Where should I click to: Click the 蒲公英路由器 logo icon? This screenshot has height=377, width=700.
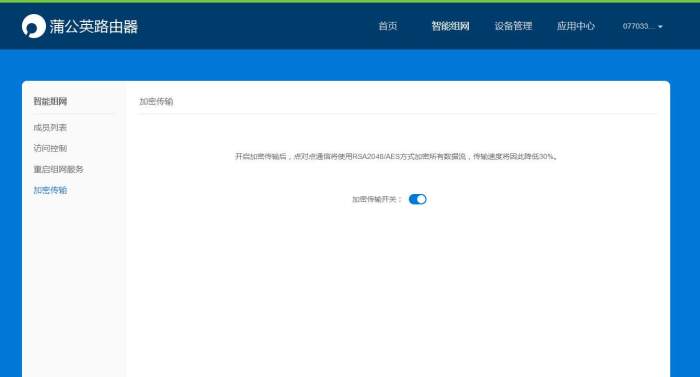tap(33, 26)
